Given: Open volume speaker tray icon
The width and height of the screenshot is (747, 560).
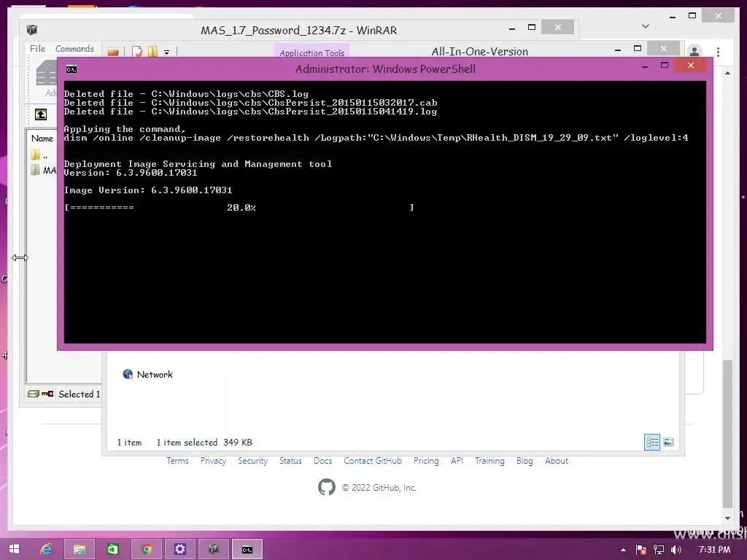Looking at the screenshot, I should [676, 550].
